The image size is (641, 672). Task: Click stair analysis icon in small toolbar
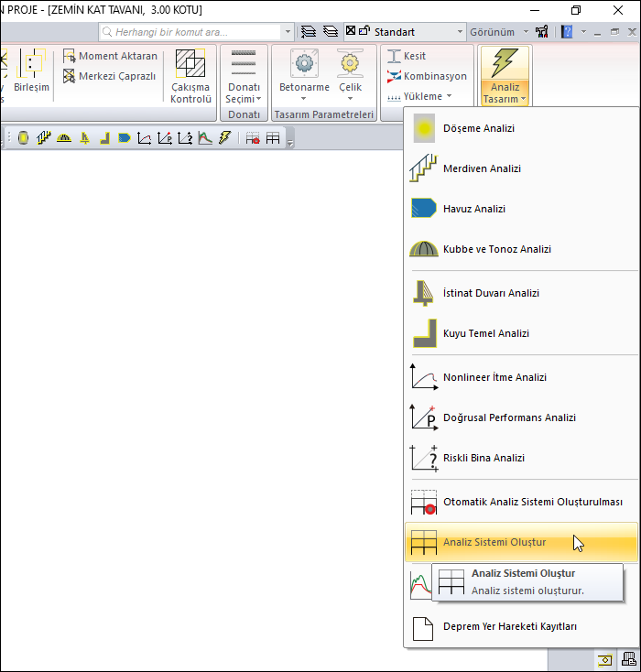click(x=44, y=138)
